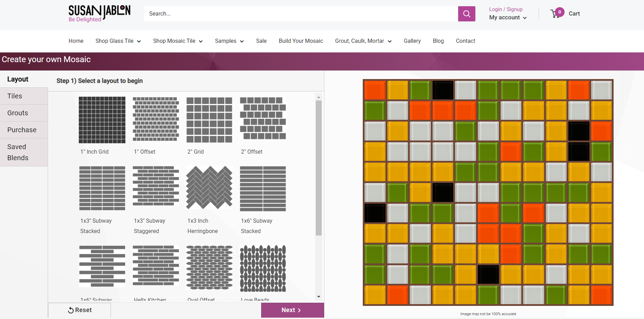The height and width of the screenshot is (319, 644).
Task: Choose the Oval Offset layout pattern
Action: click(209, 268)
